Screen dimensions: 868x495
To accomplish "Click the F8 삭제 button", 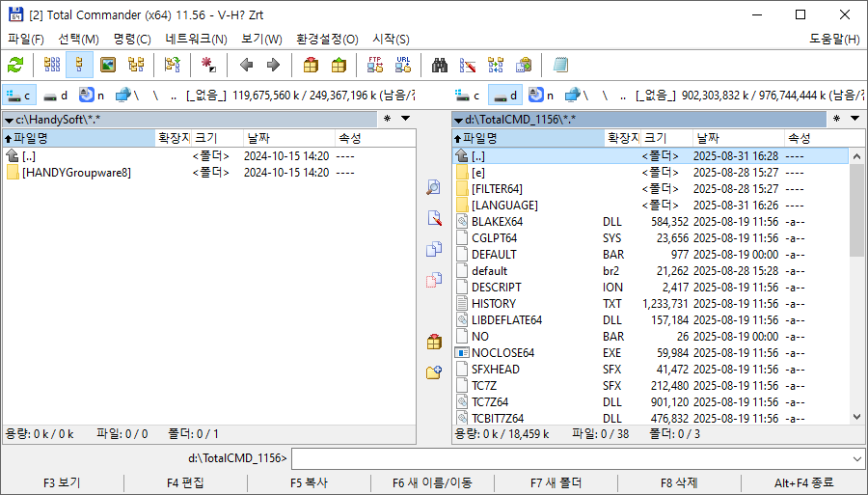I will coord(679,482).
